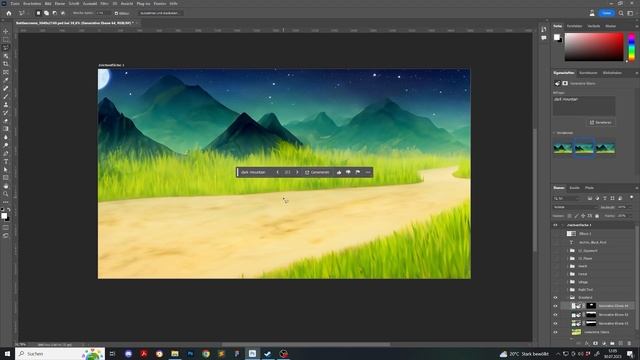Open the Fenster menu
The width and height of the screenshot is (640, 360).
click(160, 3)
